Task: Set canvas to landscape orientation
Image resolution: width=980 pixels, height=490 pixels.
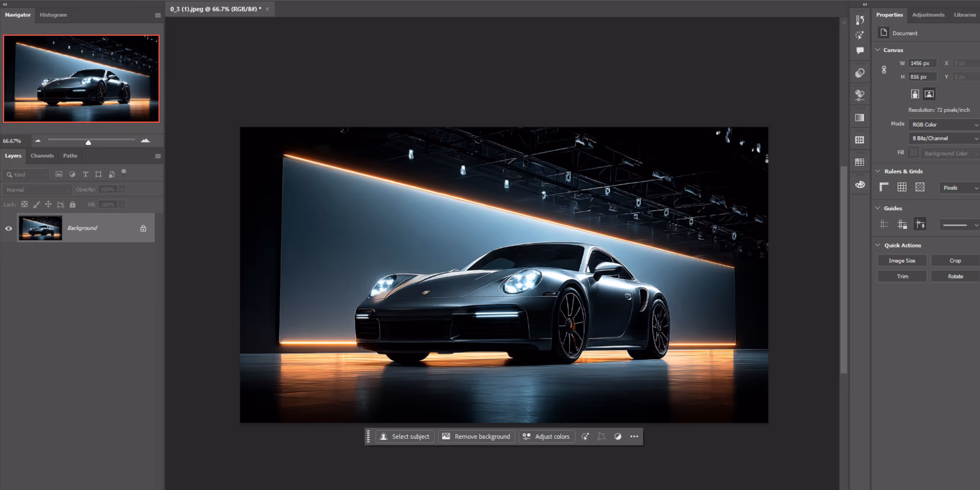Action: (x=929, y=94)
